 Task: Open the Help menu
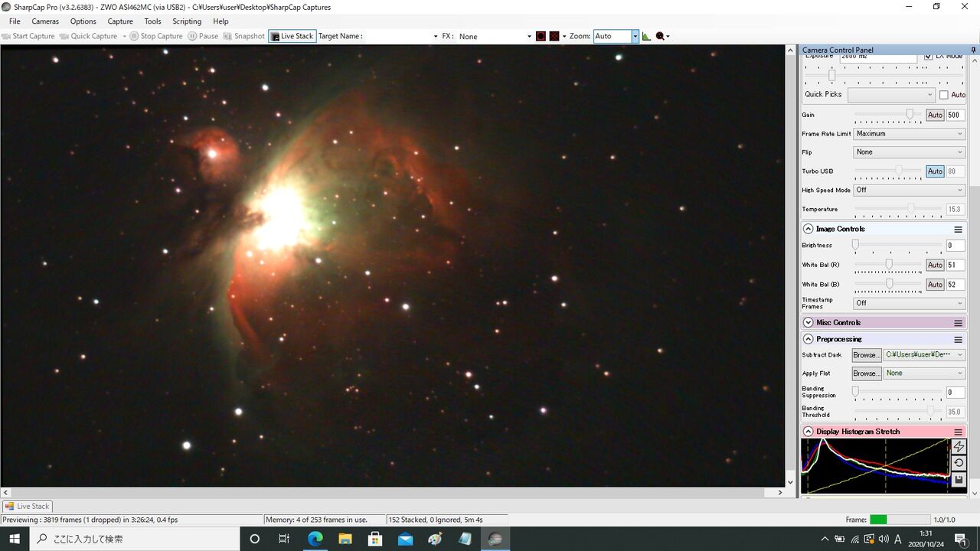click(220, 21)
